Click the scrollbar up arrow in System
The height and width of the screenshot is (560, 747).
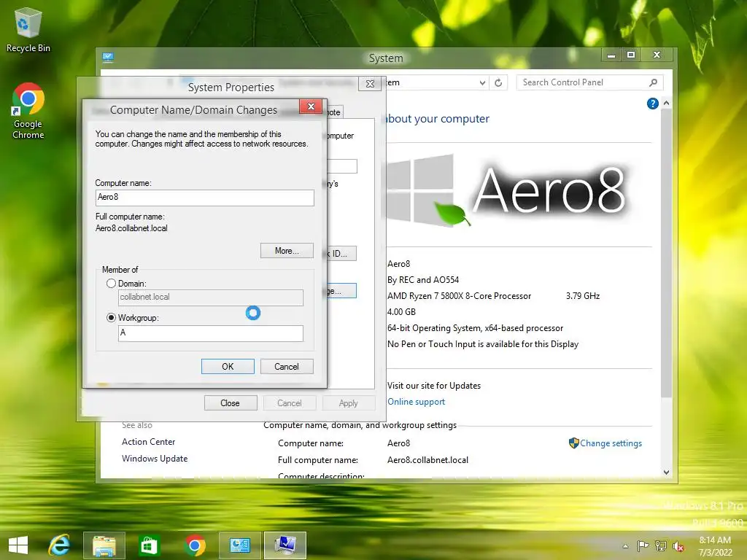click(x=667, y=103)
